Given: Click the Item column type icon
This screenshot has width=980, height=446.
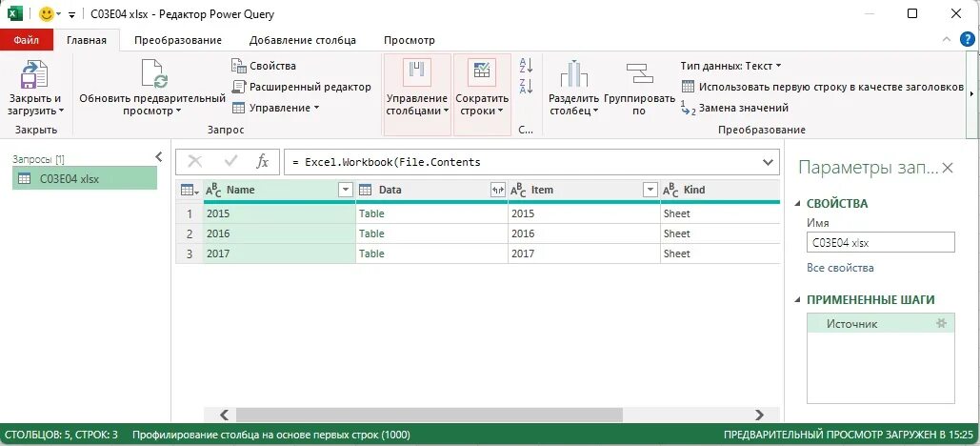Looking at the screenshot, I should click(519, 191).
